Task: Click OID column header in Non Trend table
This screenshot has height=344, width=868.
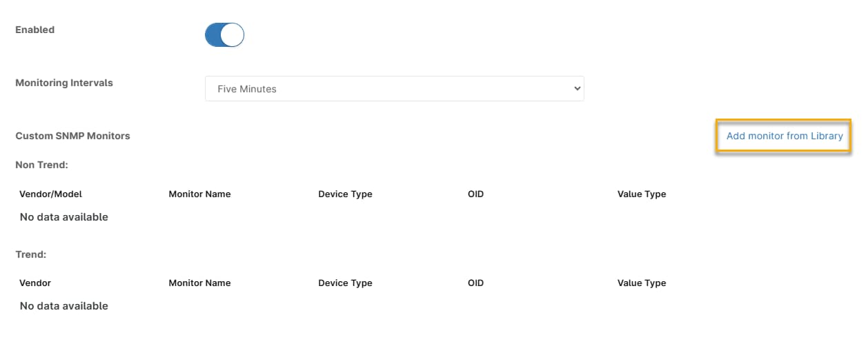Action: tap(475, 194)
